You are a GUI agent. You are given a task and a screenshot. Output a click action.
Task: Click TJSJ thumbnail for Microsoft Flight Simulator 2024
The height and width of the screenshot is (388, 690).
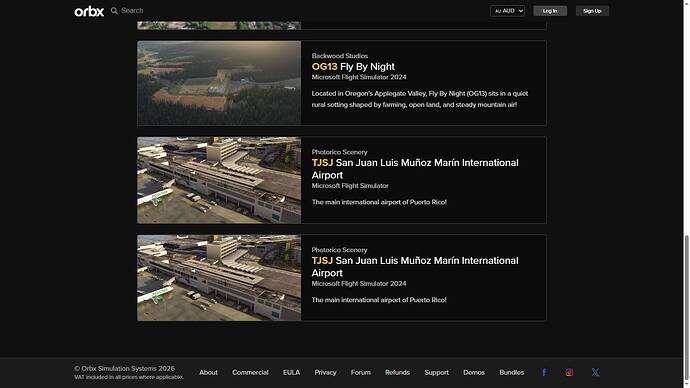click(219, 278)
